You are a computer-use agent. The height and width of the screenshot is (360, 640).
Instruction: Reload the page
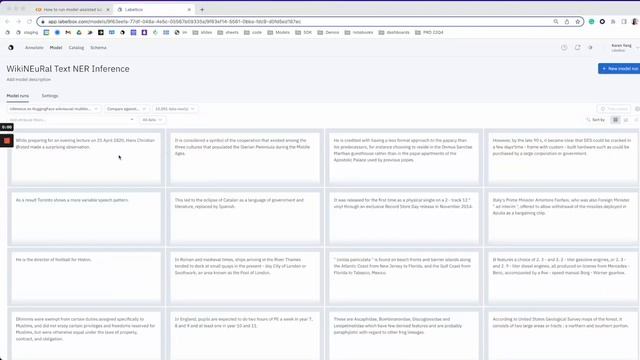(29, 21)
